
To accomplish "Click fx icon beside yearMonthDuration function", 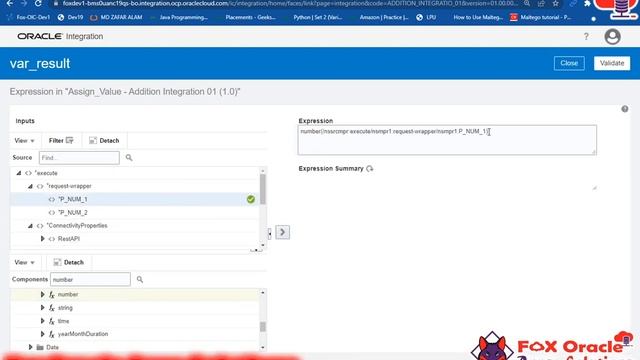I will click(x=52, y=334).
